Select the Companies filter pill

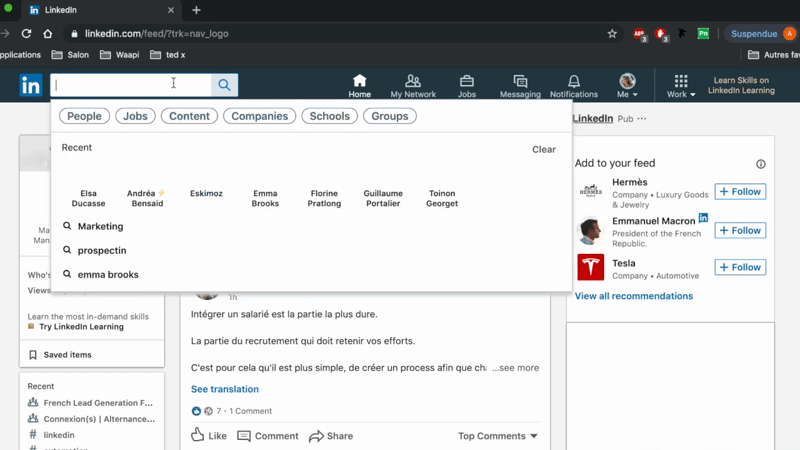(260, 116)
